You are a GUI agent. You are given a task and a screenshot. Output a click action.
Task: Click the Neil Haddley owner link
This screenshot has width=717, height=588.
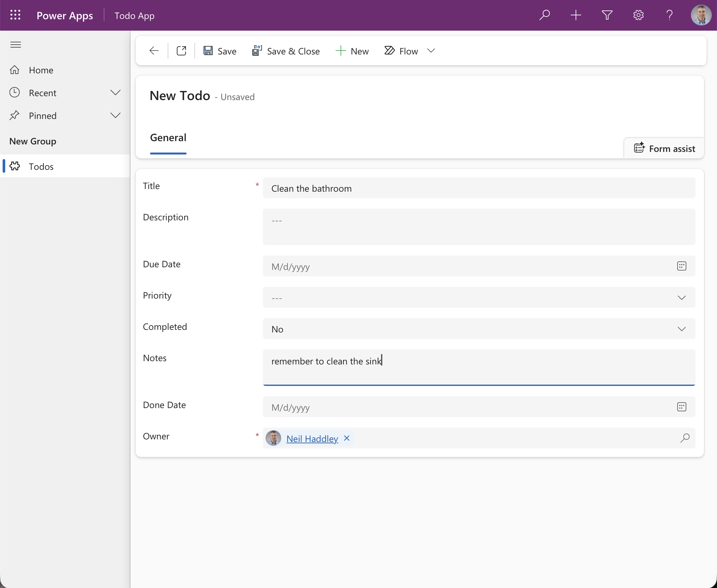click(312, 439)
